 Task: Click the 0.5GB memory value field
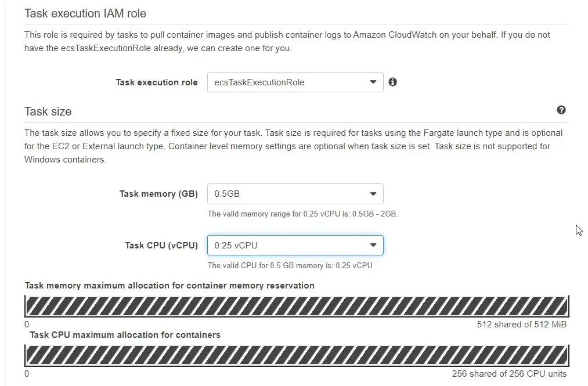pos(261,193)
